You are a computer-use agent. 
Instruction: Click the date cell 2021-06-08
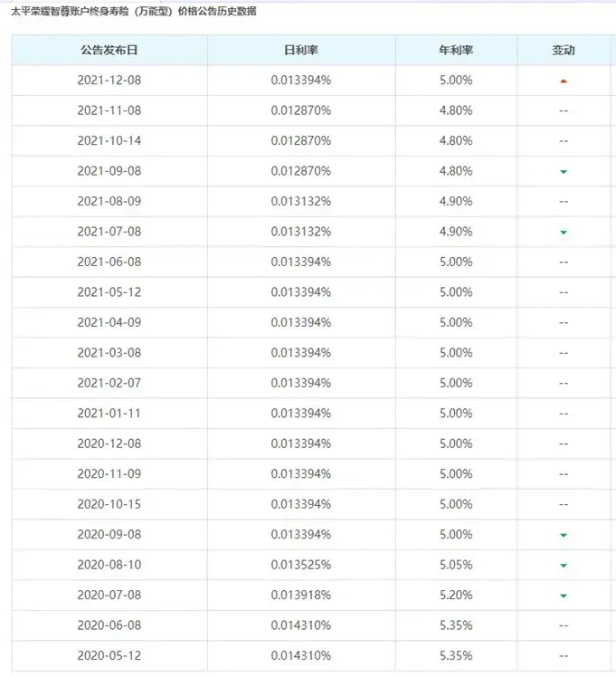point(109,262)
